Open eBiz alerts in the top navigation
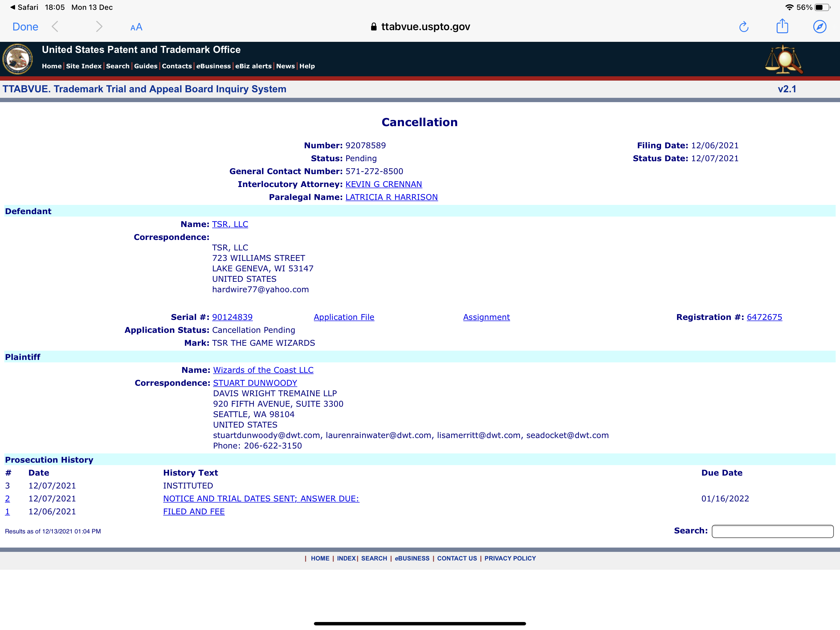 coord(253,66)
